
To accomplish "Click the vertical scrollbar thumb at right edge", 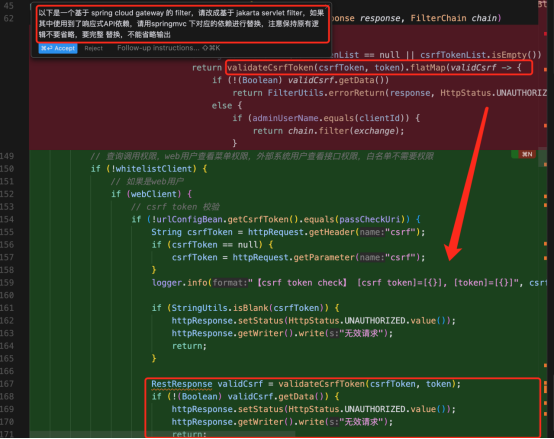I will pyautogui.click(x=542, y=158).
